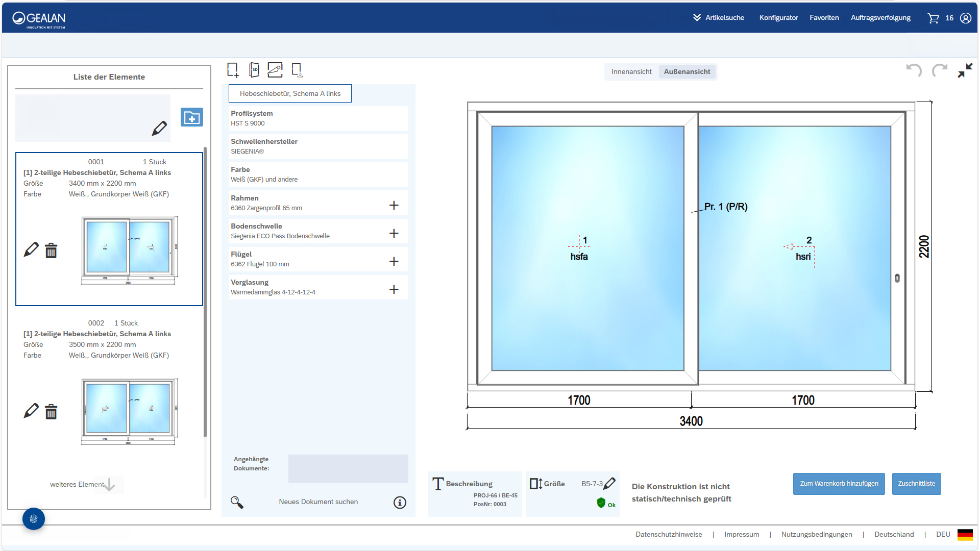The image size is (980, 551).
Task: Click the DEU language selector
Action: click(x=943, y=535)
